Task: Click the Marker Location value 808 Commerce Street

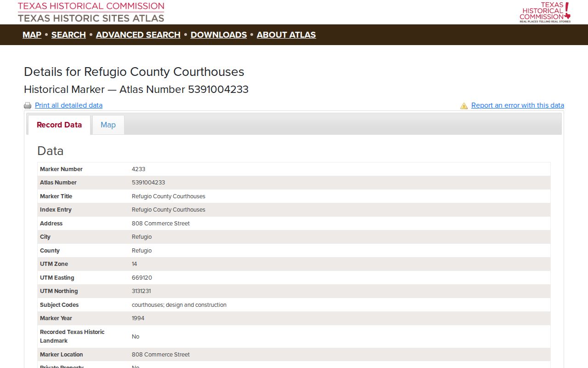Action: pyautogui.click(x=161, y=355)
